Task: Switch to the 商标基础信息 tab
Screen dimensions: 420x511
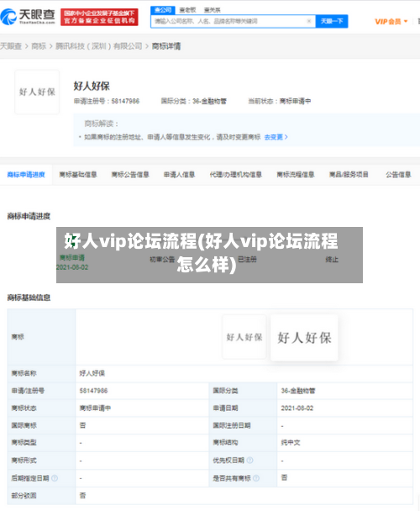Action: (78, 175)
